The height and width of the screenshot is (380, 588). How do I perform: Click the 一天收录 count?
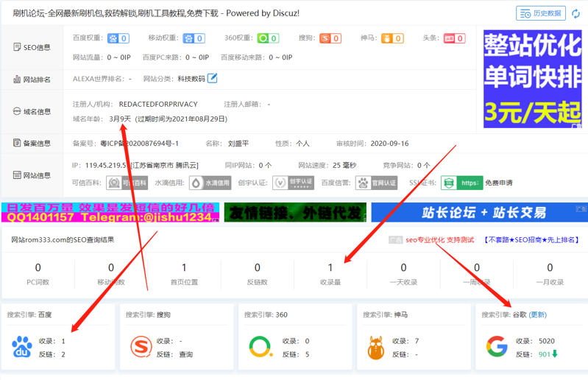pos(403,267)
